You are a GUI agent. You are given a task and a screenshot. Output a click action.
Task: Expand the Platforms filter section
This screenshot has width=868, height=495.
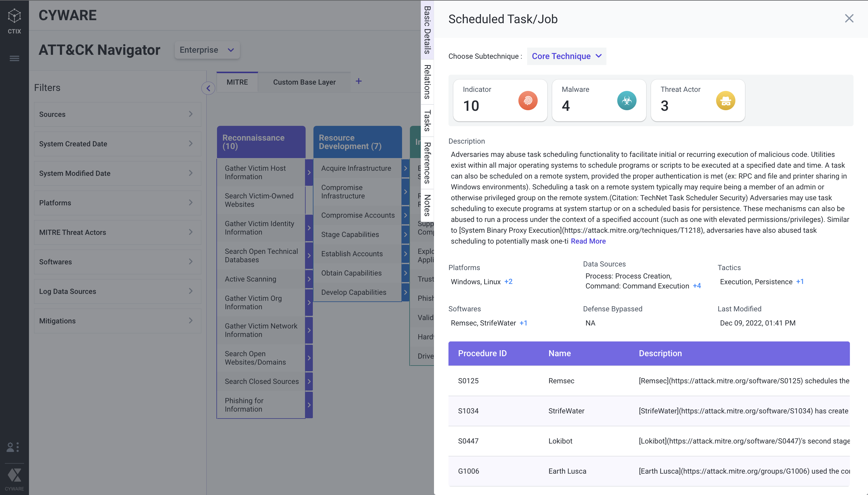[x=116, y=203]
